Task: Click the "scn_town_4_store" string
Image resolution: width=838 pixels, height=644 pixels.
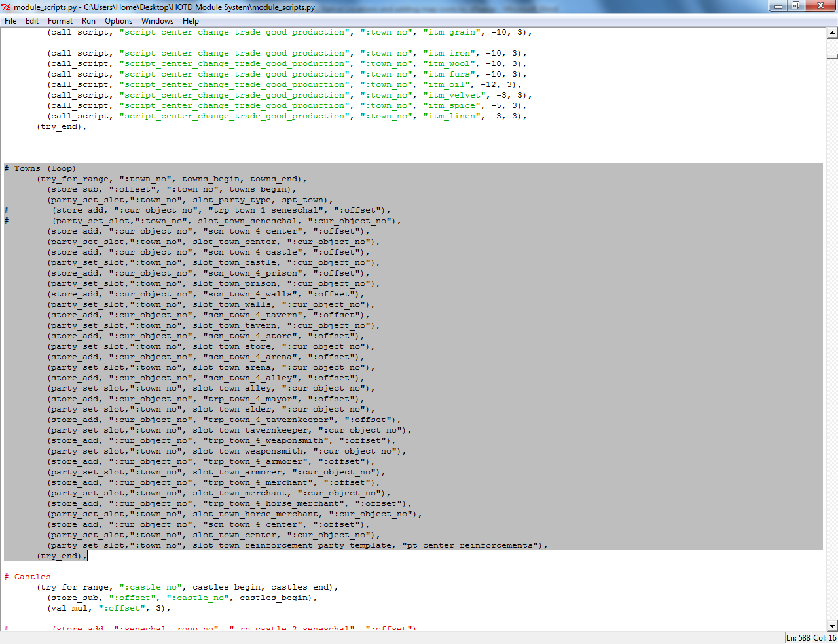Action: coord(250,336)
